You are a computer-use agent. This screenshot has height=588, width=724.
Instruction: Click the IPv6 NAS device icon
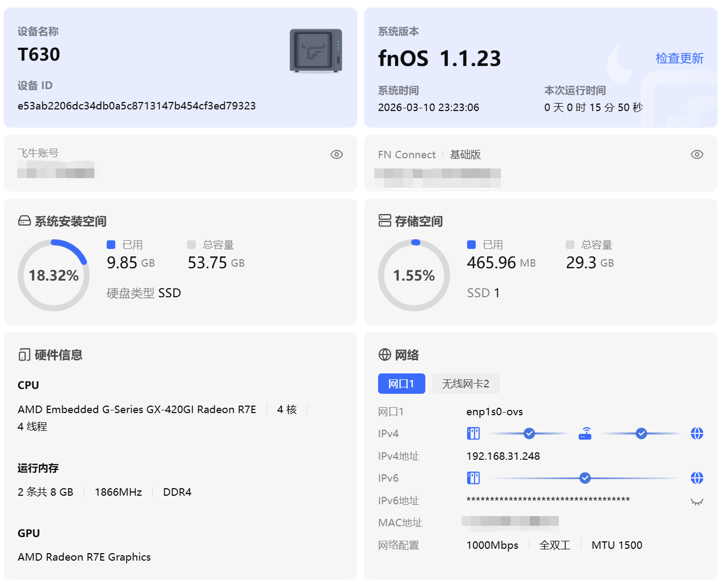pyautogui.click(x=473, y=478)
